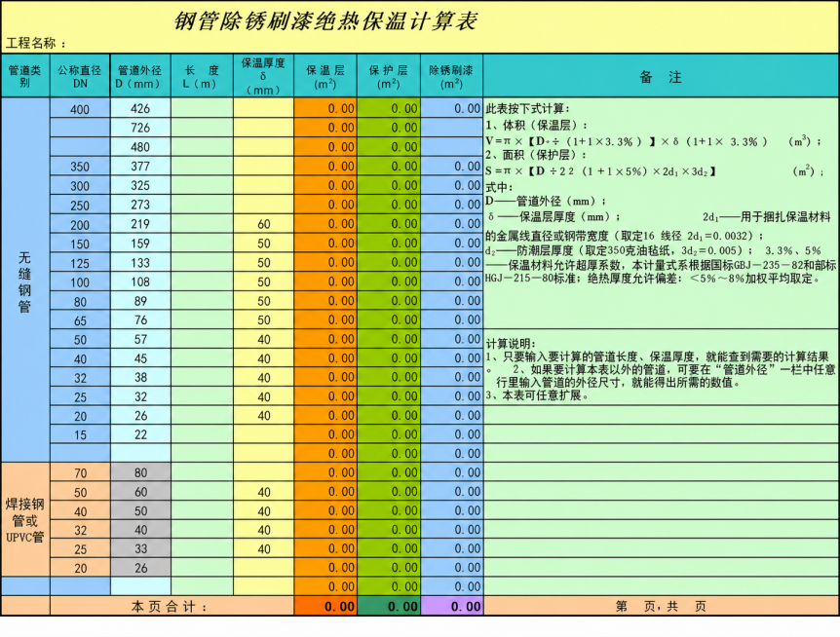The width and height of the screenshot is (840, 637).
Task: Click the thickness input cell in DN 350 row
Action: 263,167
